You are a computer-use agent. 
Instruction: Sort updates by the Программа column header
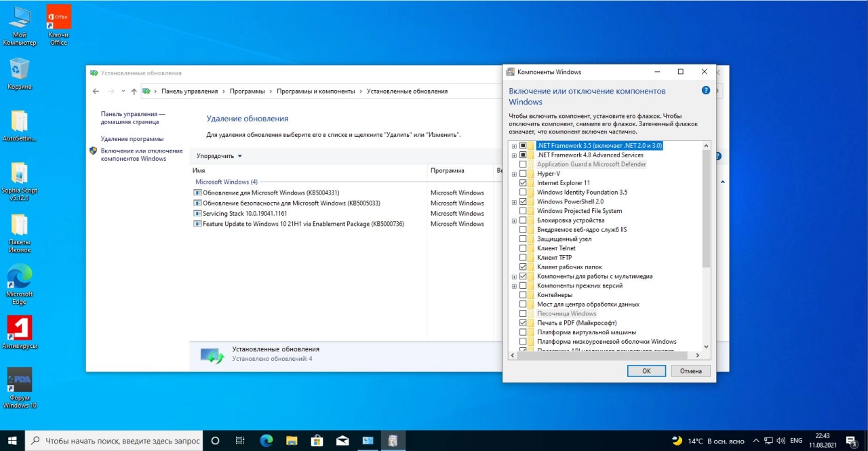[461, 171]
